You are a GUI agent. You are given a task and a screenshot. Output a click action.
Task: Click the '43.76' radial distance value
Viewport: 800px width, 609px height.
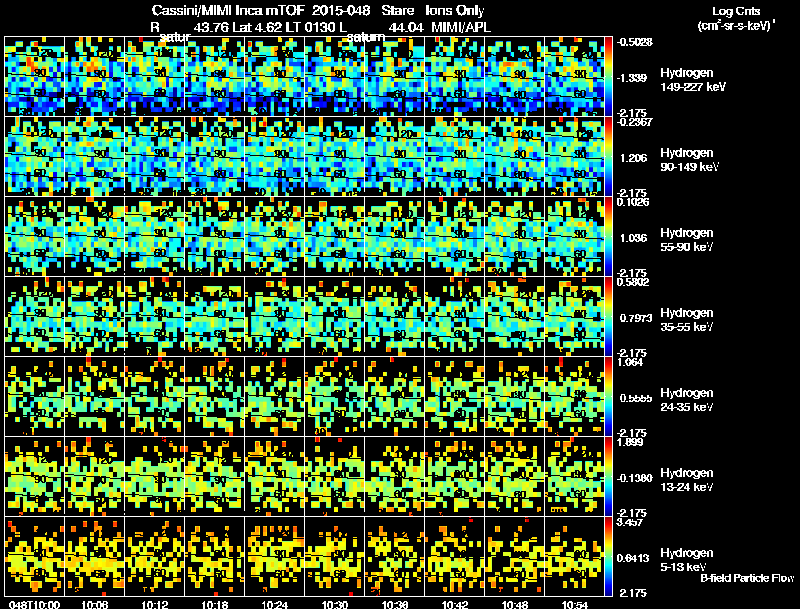point(211,27)
